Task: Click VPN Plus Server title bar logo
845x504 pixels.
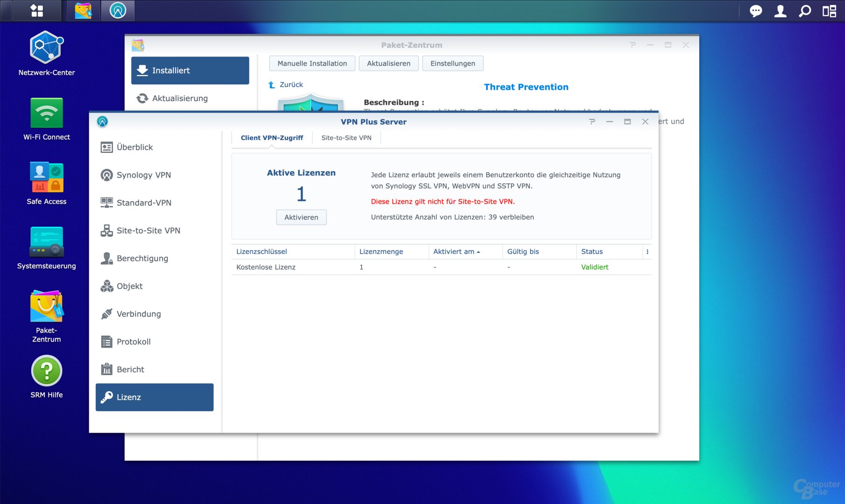Action: pyautogui.click(x=102, y=121)
